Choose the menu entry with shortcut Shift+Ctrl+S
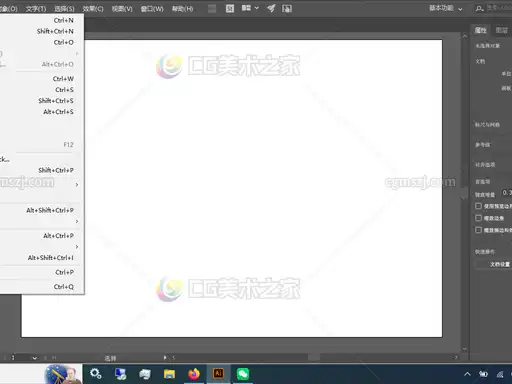Image resolution: width=512 pixels, height=384 pixels. click(x=42, y=101)
